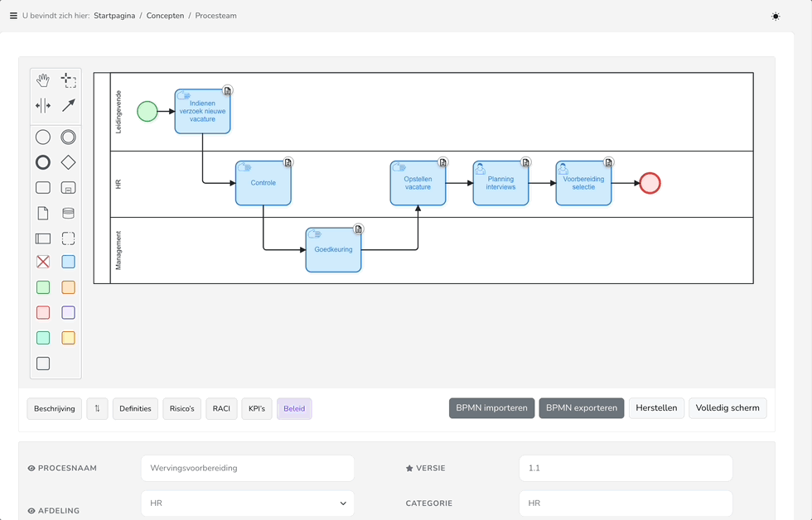Pick the gateway diamond shape
The image size is (812, 520).
(69, 162)
